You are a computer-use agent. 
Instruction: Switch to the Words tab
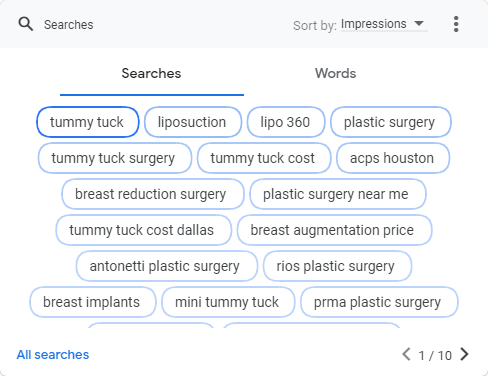[336, 73]
